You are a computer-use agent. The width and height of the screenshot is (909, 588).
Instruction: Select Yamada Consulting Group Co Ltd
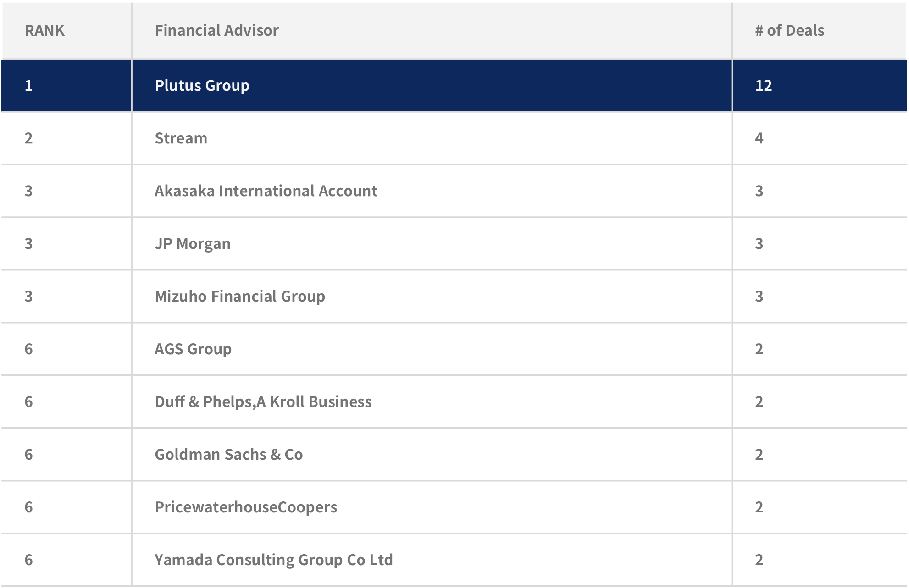tap(274, 560)
